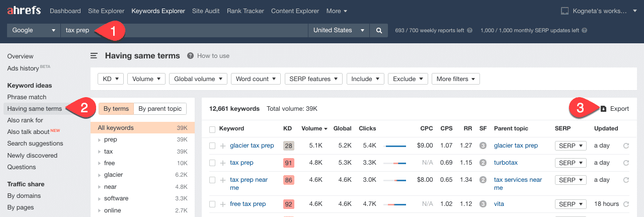
Task: Check the glacier tax prep row checkbox
Action: click(212, 146)
